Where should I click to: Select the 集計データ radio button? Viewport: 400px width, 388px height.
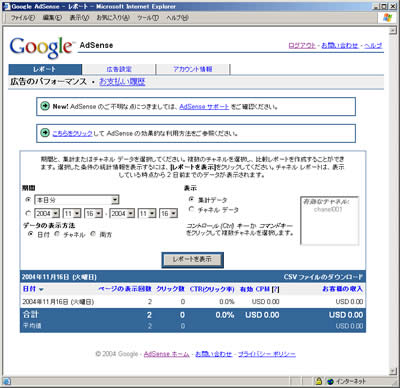click(x=191, y=199)
